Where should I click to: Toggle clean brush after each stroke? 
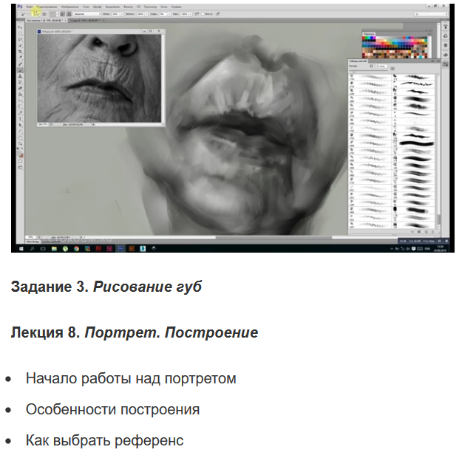[x=69, y=14]
